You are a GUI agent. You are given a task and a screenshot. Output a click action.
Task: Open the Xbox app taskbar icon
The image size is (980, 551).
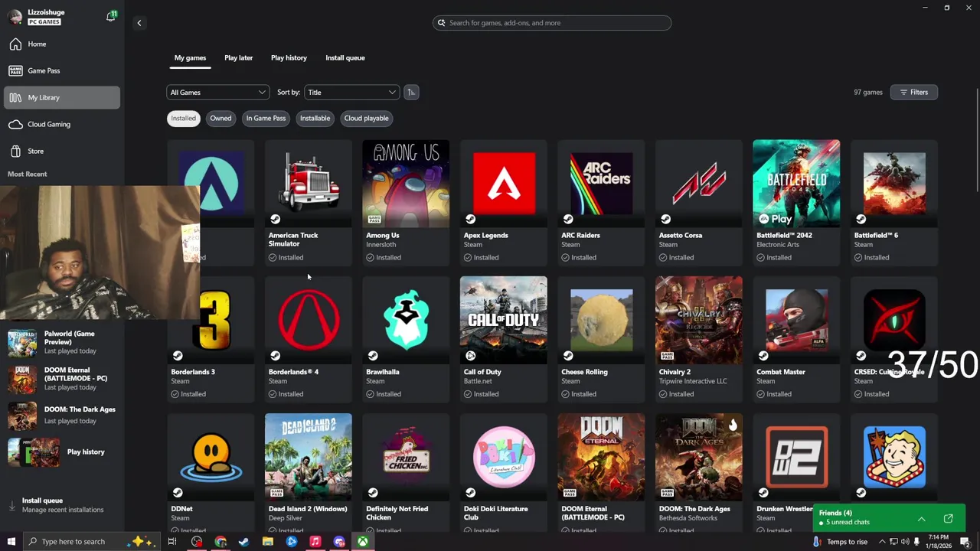pyautogui.click(x=362, y=542)
